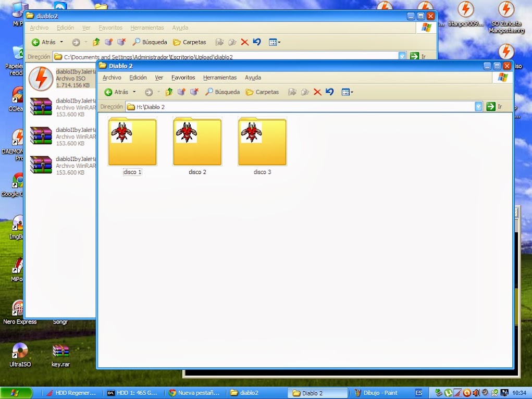
Task: Switch to Dibujo - Paint taskbar button
Action: [379, 393]
